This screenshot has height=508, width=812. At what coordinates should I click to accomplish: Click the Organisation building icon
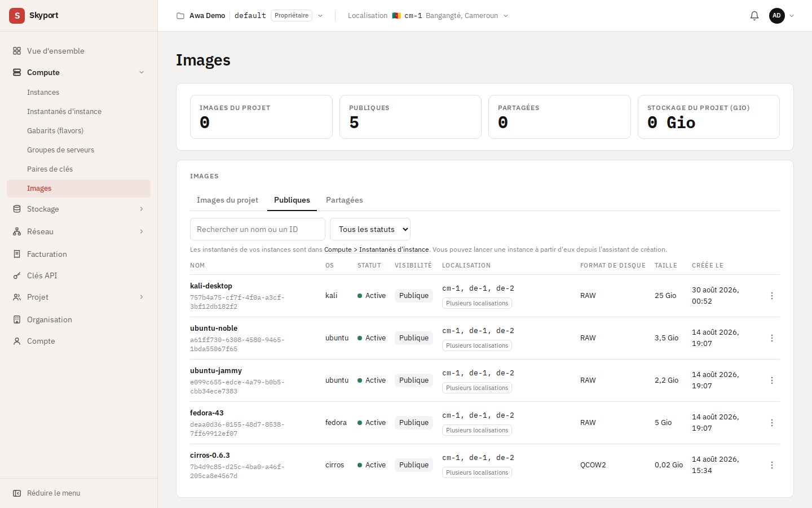pyautogui.click(x=17, y=319)
